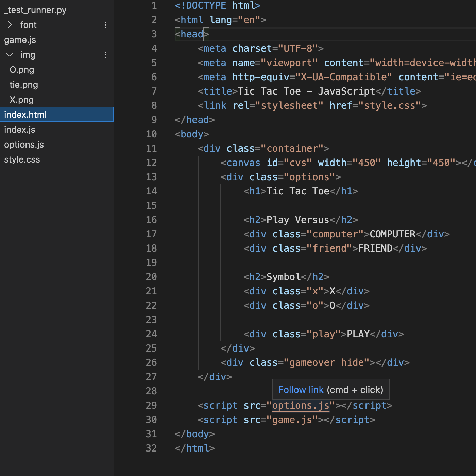Follow the style.css href link in code

[x=390, y=106]
